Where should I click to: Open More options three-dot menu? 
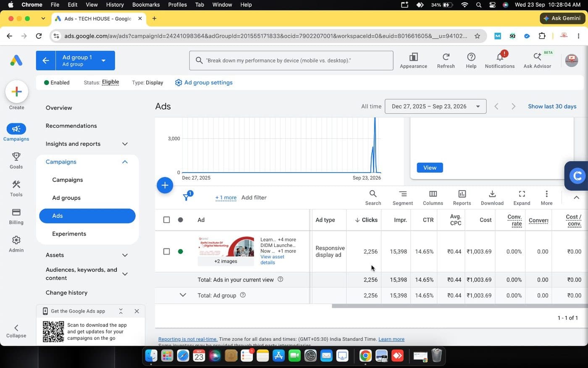[546, 198]
